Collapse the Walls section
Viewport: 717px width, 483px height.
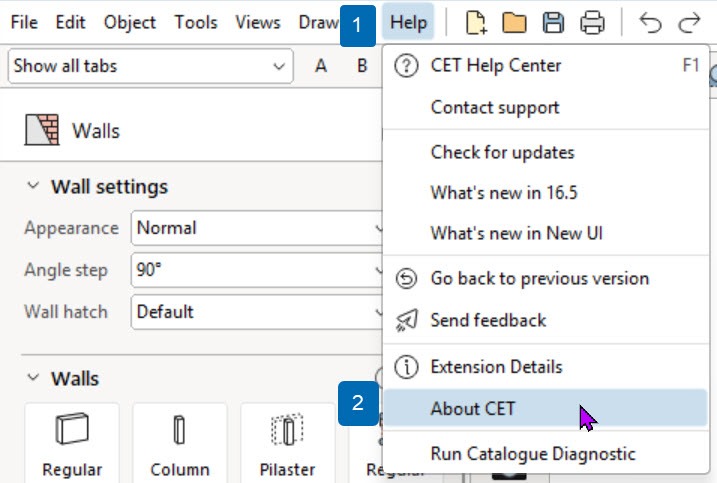33,377
